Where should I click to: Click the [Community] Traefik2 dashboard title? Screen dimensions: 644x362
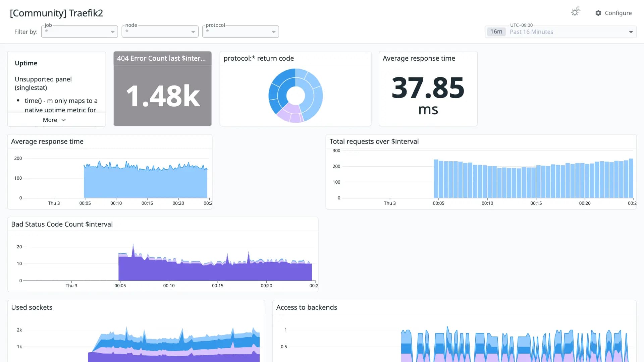tap(56, 13)
